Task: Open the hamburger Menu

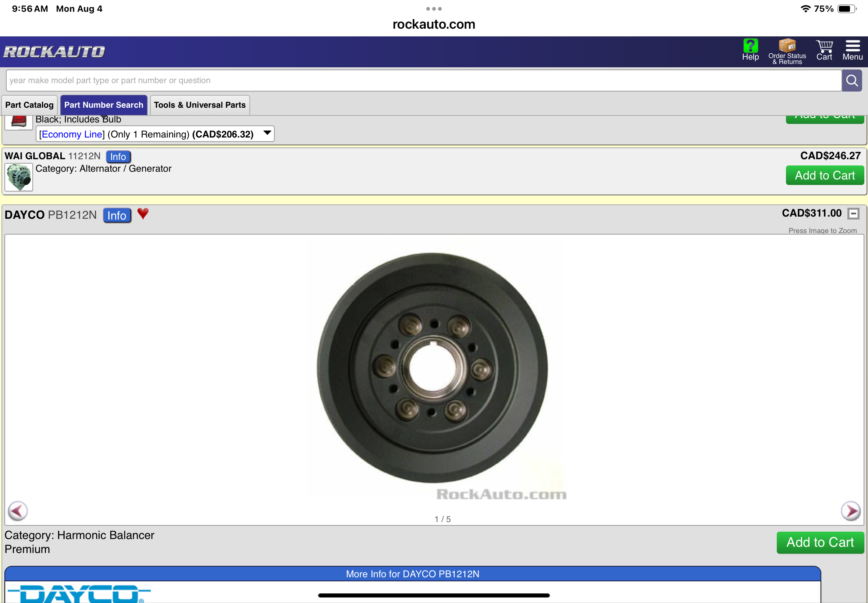Action: point(852,50)
